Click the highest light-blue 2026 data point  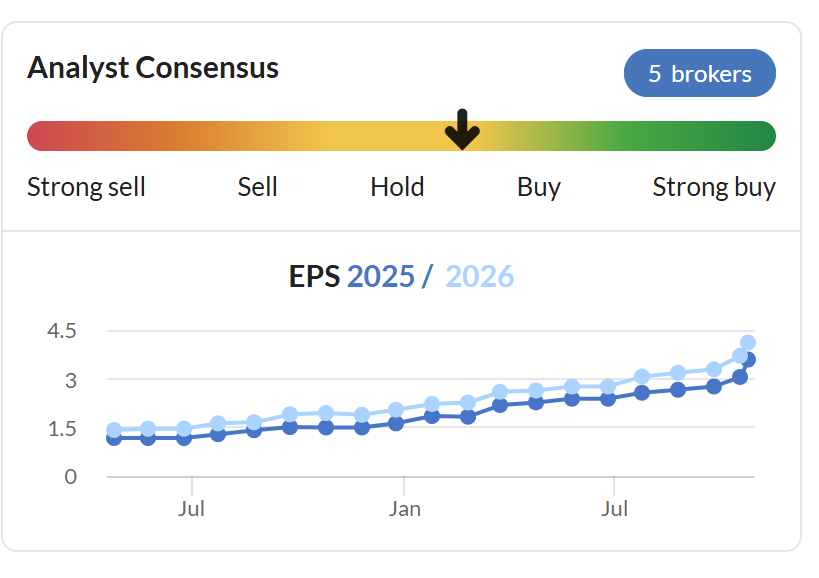tap(748, 343)
